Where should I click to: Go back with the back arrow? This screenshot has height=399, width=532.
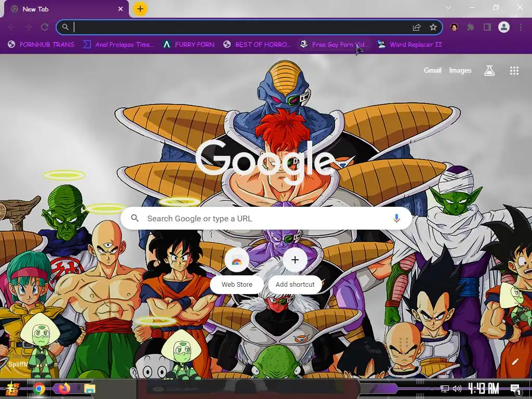click(x=11, y=27)
